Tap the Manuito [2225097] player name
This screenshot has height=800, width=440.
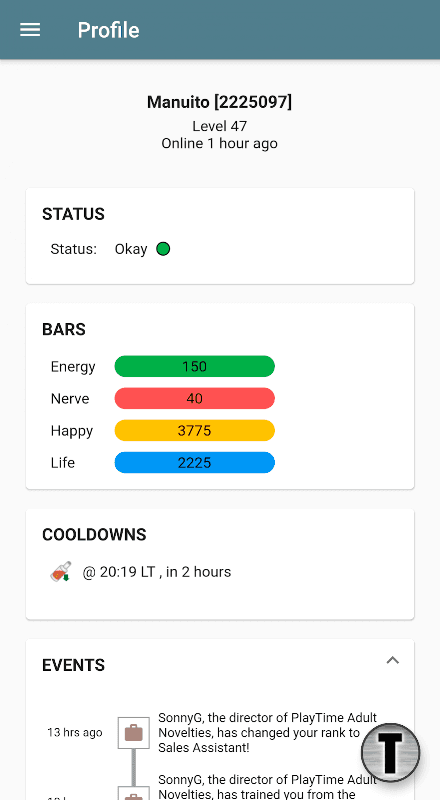point(219,102)
